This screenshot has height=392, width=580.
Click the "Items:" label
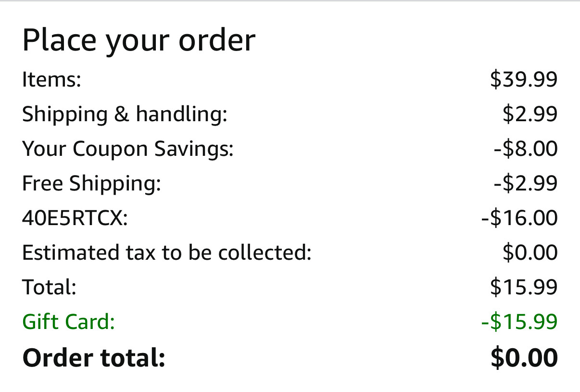tap(51, 79)
